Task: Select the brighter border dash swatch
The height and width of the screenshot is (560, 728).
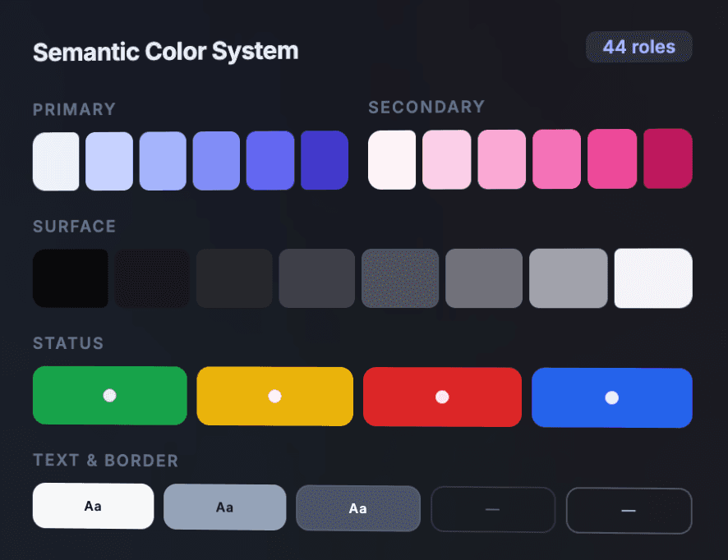Action: point(629,511)
